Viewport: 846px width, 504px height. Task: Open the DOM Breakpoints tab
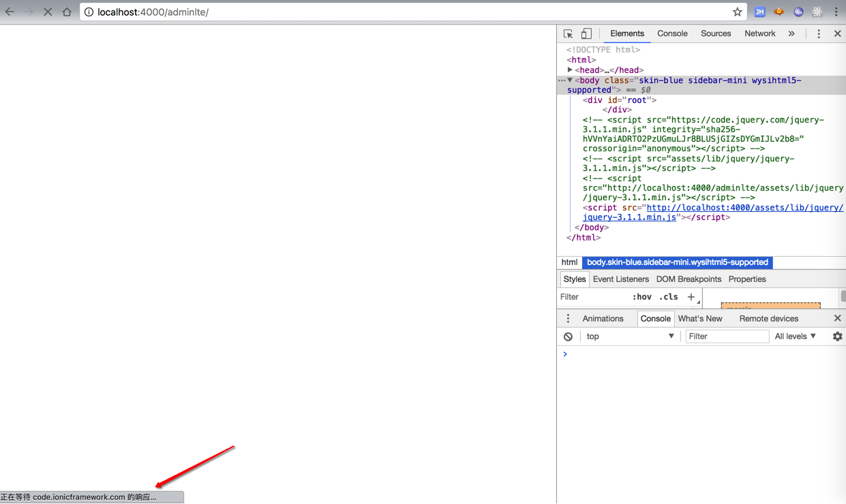(689, 279)
